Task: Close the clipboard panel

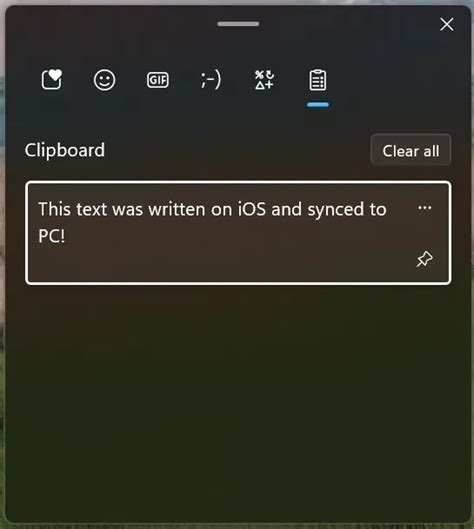Action: pos(447,24)
